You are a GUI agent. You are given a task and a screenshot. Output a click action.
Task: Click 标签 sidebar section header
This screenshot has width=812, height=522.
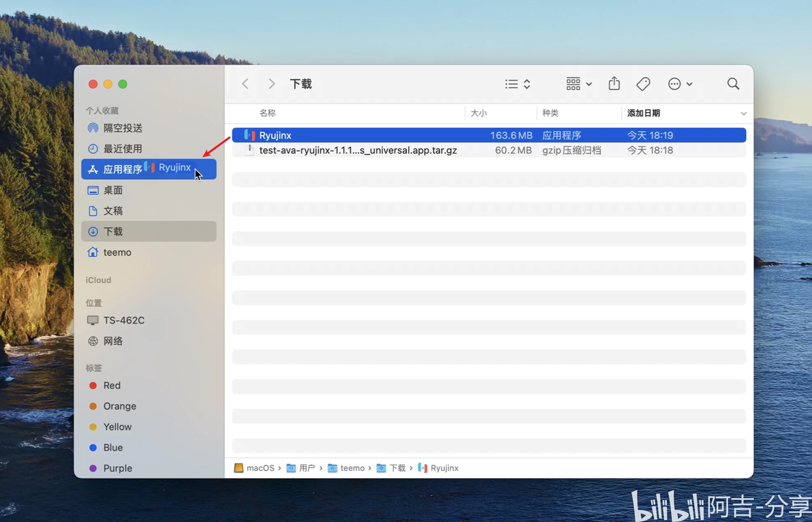94,368
